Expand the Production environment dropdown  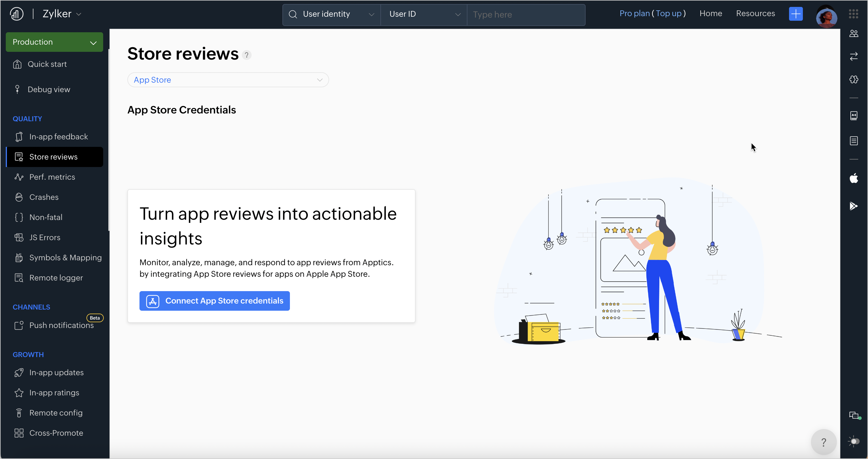(x=54, y=42)
